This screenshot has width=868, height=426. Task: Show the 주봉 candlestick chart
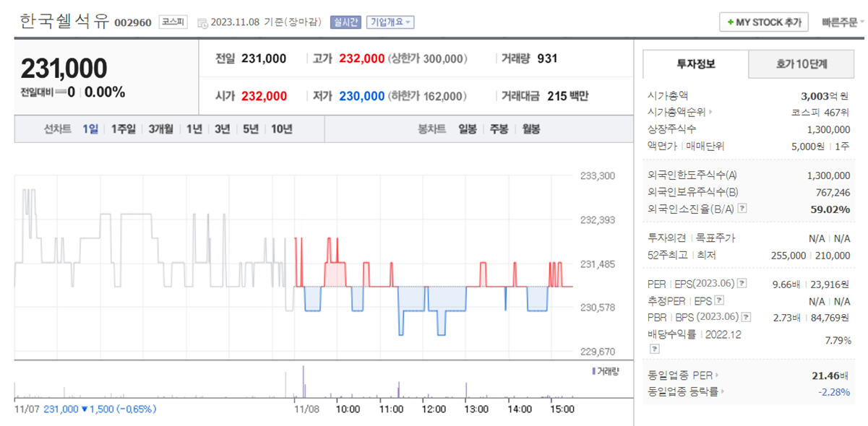(499, 129)
